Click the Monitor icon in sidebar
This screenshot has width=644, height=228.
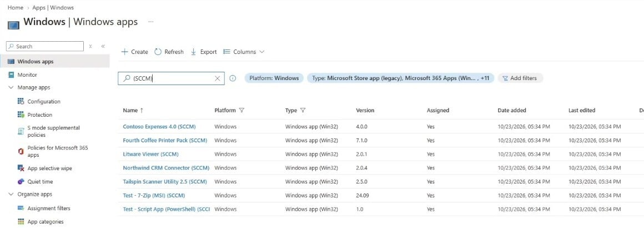11,75
